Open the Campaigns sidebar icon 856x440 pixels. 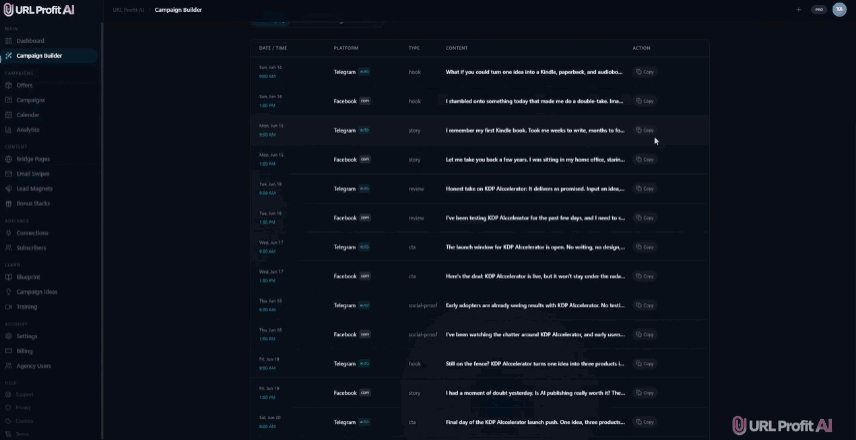8,100
